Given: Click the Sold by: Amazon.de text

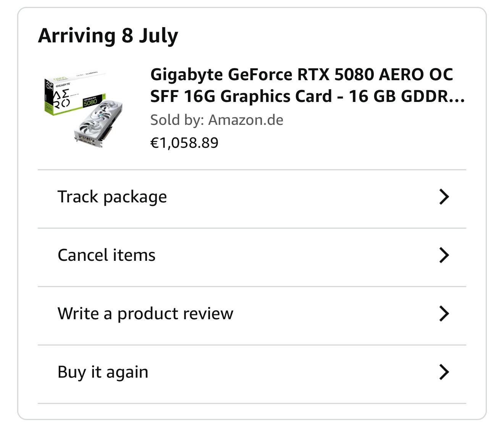Looking at the screenshot, I should point(216,120).
